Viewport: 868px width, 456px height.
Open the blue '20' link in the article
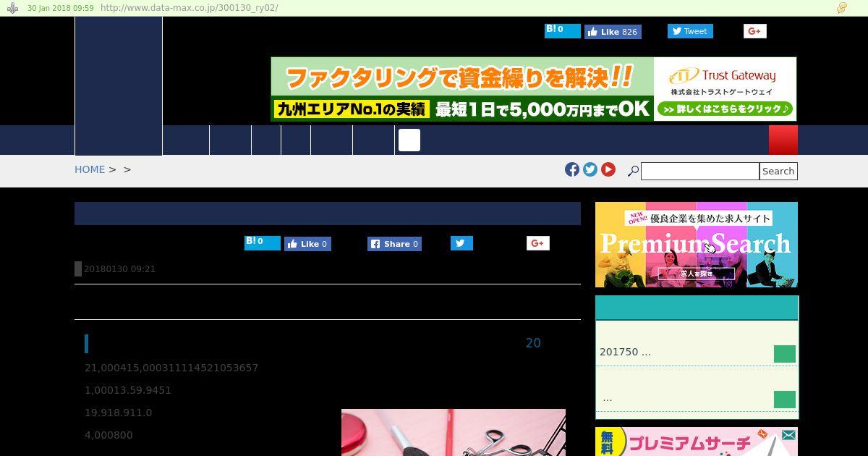[x=533, y=343]
